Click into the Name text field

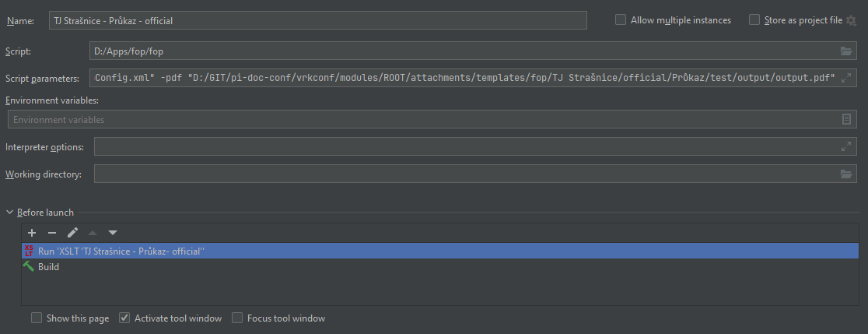point(338,21)
